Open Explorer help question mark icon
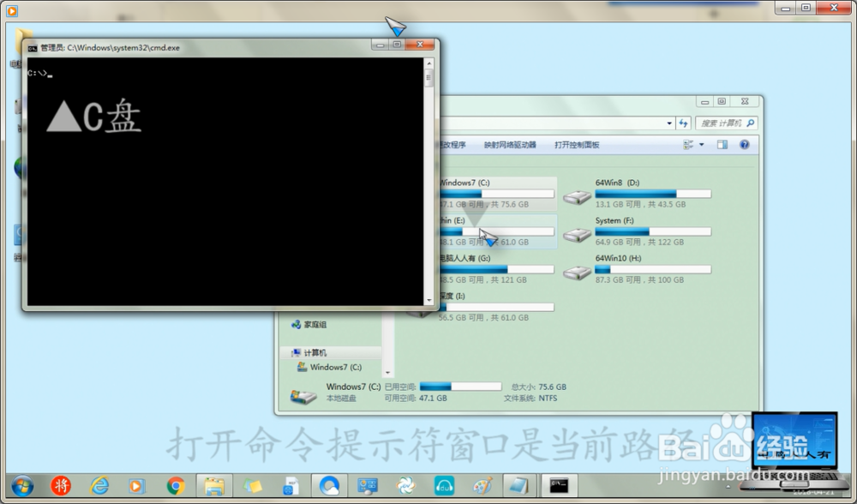This screenshot has height=504, width=857. 745,145
